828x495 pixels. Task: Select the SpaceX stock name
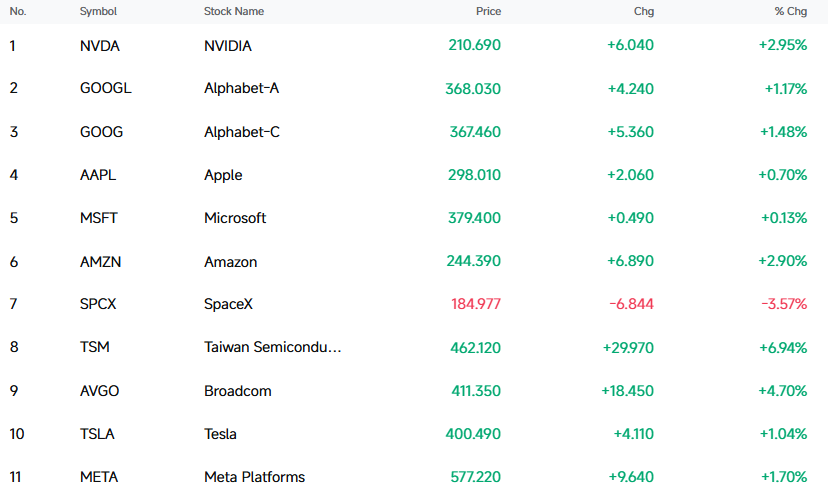pyautogui.click(x=228, y=304)
